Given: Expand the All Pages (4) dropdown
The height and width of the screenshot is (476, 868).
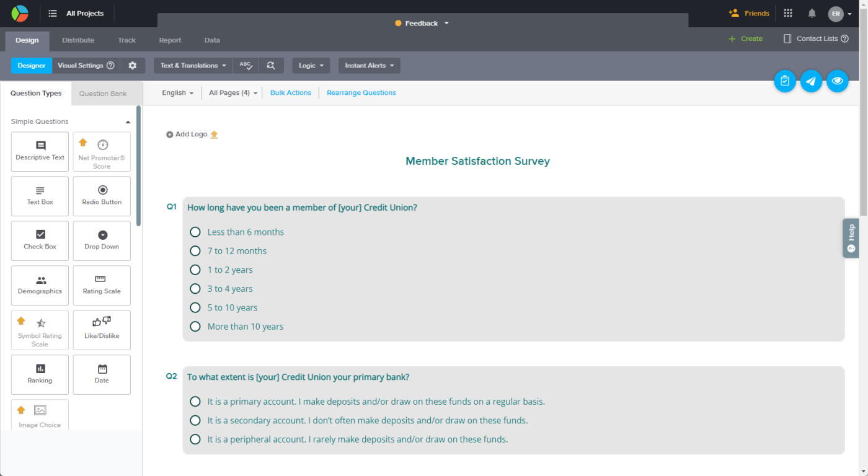Looking at the screenshot, I should tap(233, 93).
